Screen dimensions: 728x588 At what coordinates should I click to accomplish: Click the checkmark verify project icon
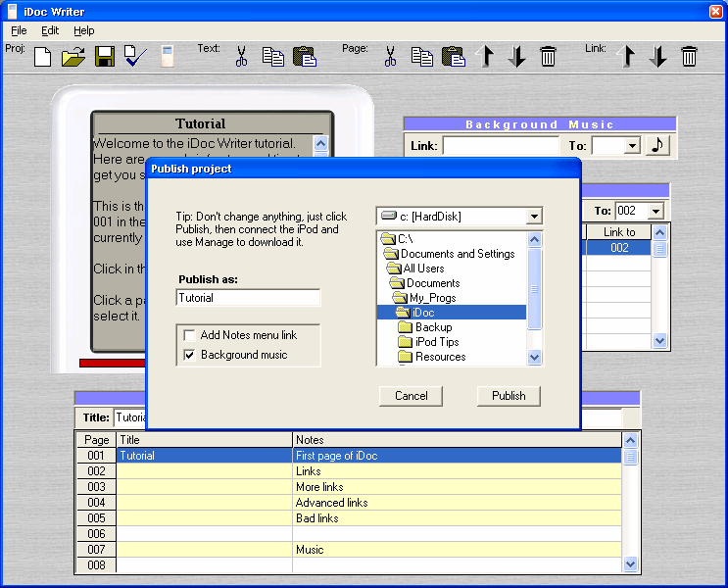[x=135, y=57]
